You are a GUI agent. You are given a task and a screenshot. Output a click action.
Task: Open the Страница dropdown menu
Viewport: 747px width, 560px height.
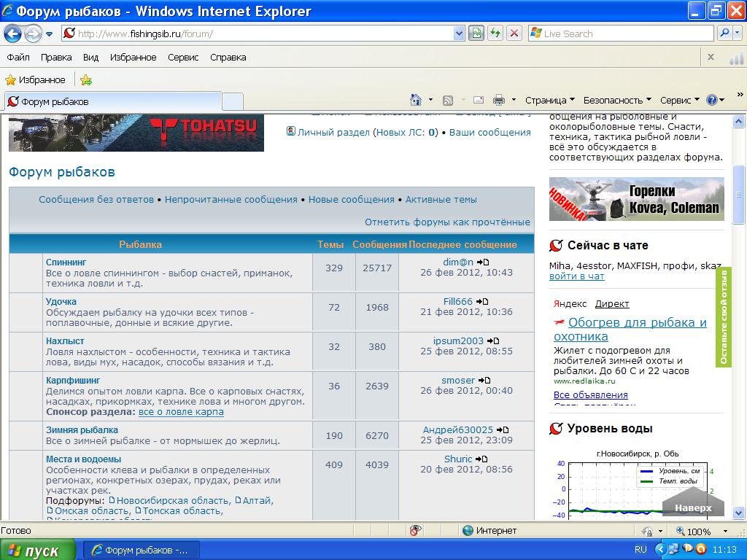tap(549, 100)
